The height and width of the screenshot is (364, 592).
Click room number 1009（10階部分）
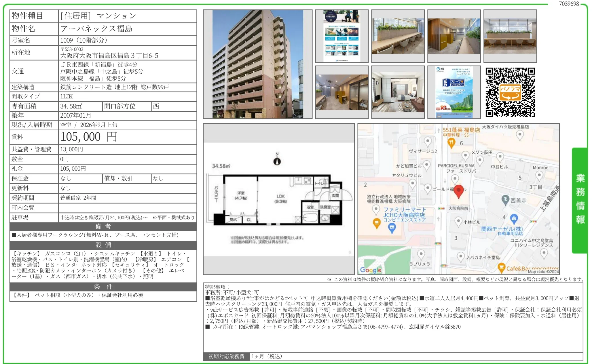[x=84, y=40]
